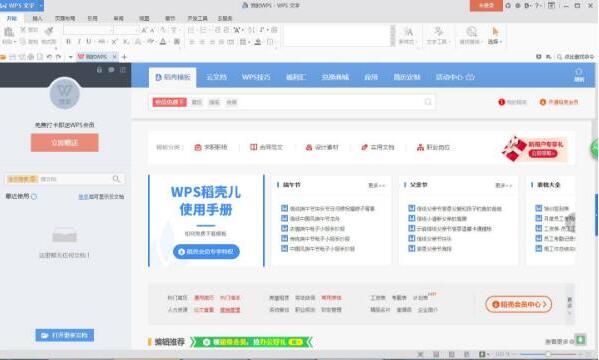Screen dimensions: 599x360
Task: Open the font name combo box
Action: click(89, 30)
